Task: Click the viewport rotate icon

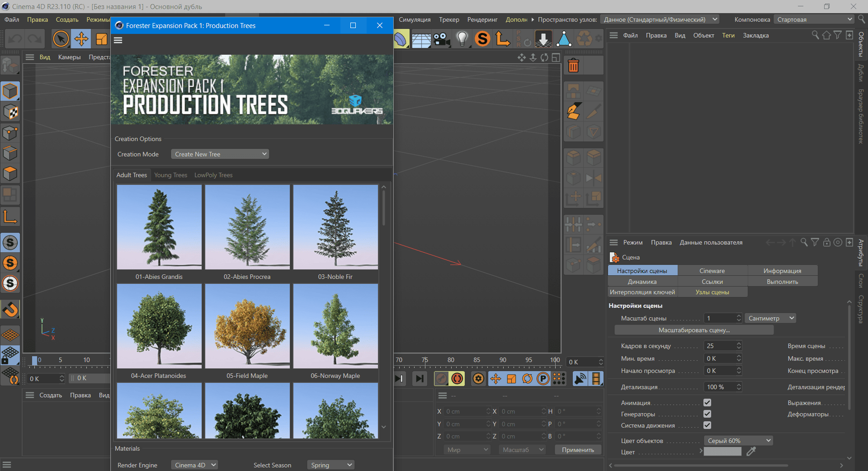Action: (544, 57)
